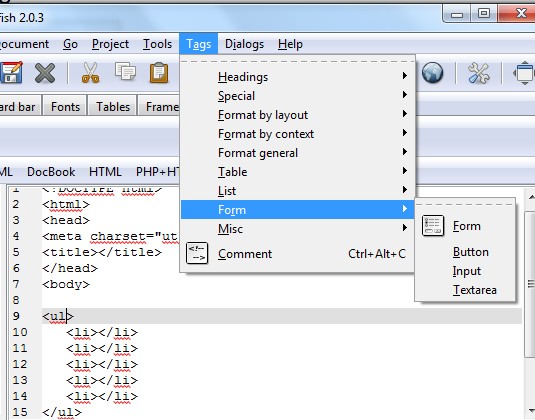
Task: Click the fullscreen toggle icon in toolbar
Action: [524, 73]
